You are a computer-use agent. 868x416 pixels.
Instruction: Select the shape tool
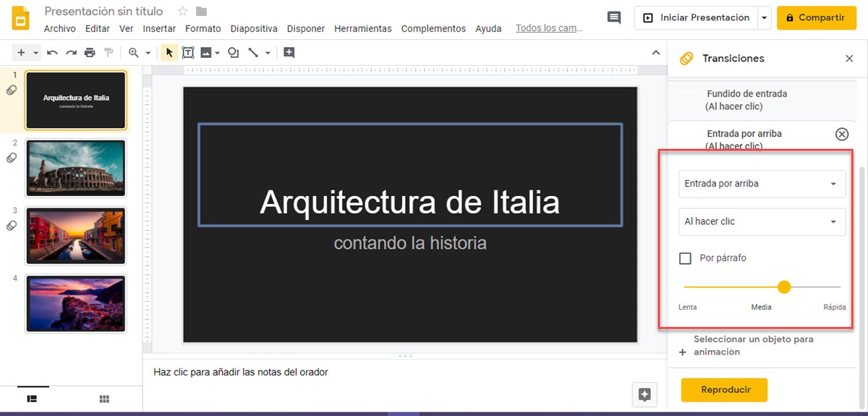point(233,53)
